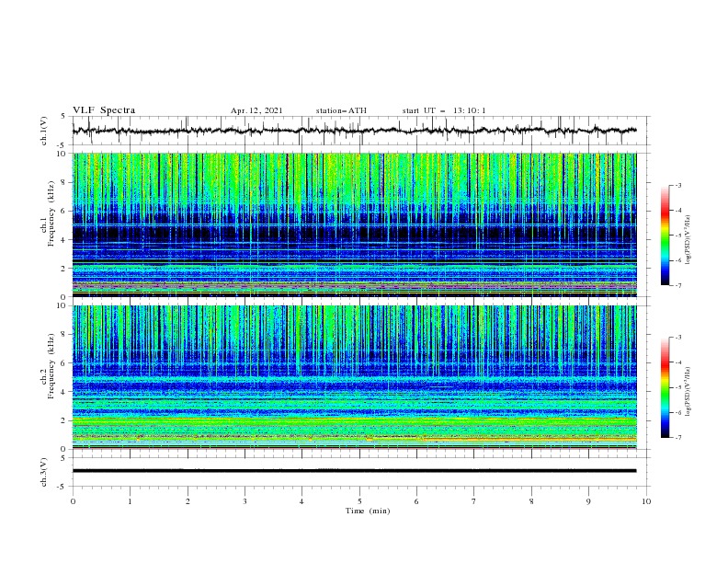Click the time axis tick label "6"
This screenshot has height=563, width=728.
pos(416,501)
